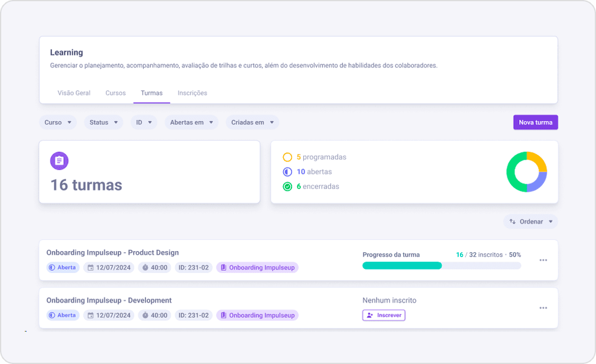Click the Nova turma button
Viewport: 596px width, 364px height.
click(x=536, y=122)
